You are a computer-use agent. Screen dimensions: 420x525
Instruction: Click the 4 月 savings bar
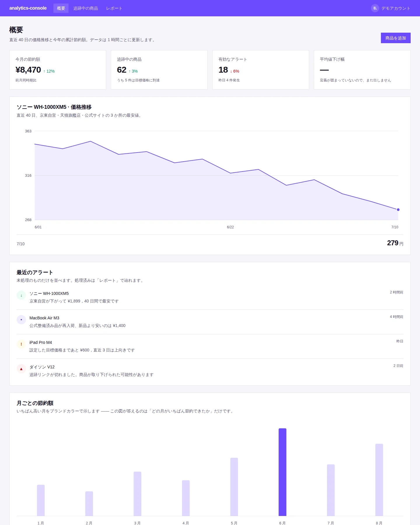pyautogui.click(x=186, y=498)
